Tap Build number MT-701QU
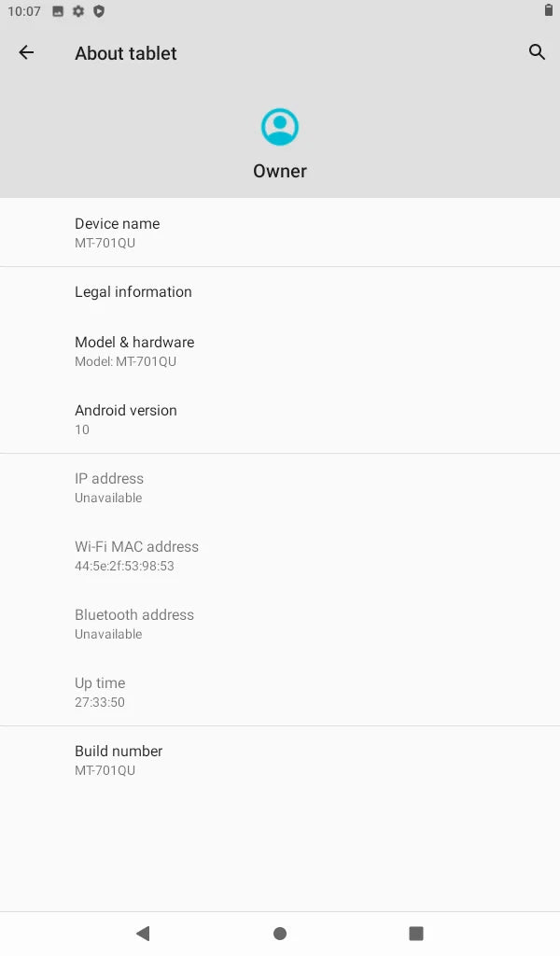The image size is (560, 956). tap(280, 759)
